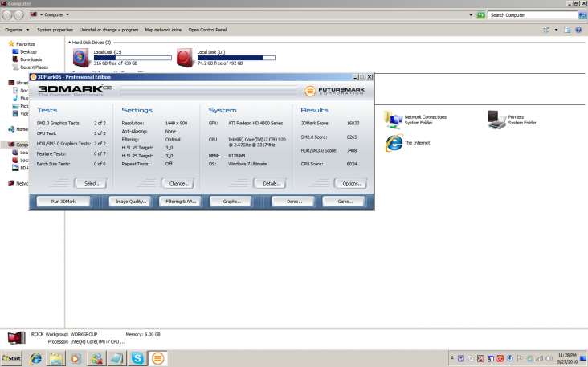Toggle the preview pane
The image size is (588, 367).
click(567, 30)
